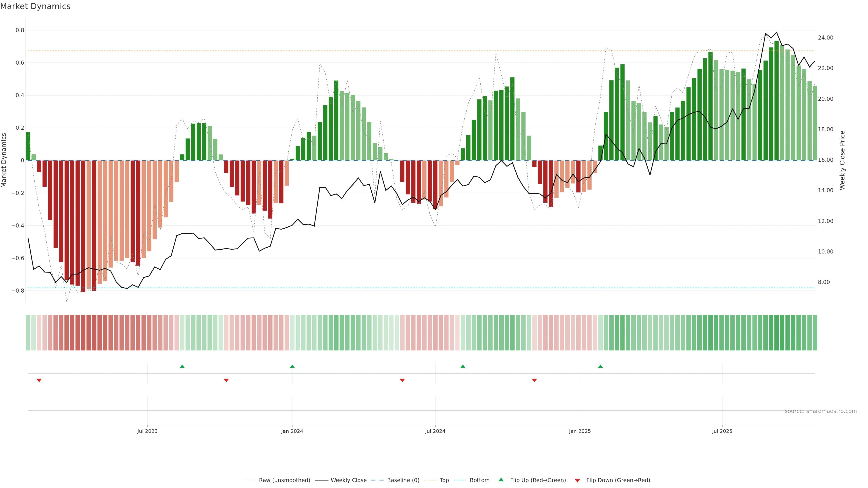This screenshot has width=868, height=488.
Task: Click the red flip-down marker before July 2024
Action: click(x=402, y=380)
